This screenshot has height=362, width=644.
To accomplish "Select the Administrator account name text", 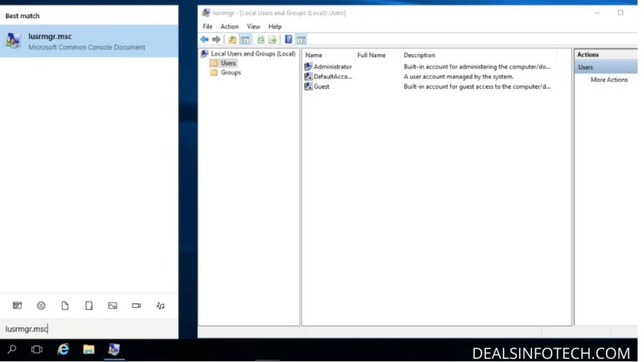I will [333, 67].
